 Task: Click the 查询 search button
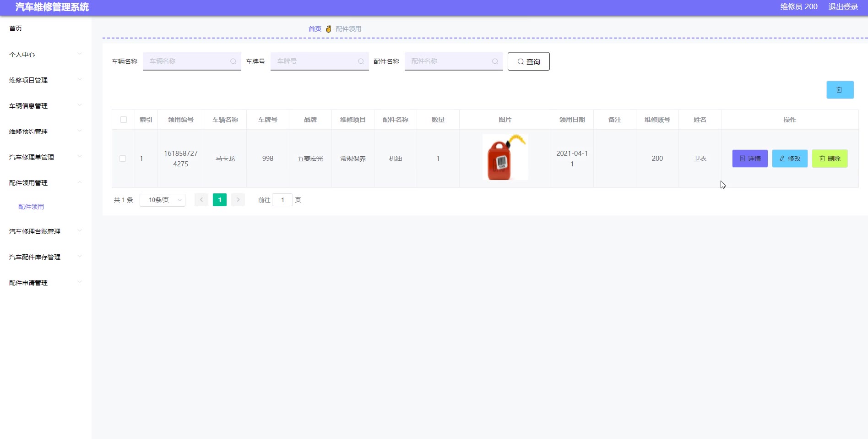tap(528, 61)
